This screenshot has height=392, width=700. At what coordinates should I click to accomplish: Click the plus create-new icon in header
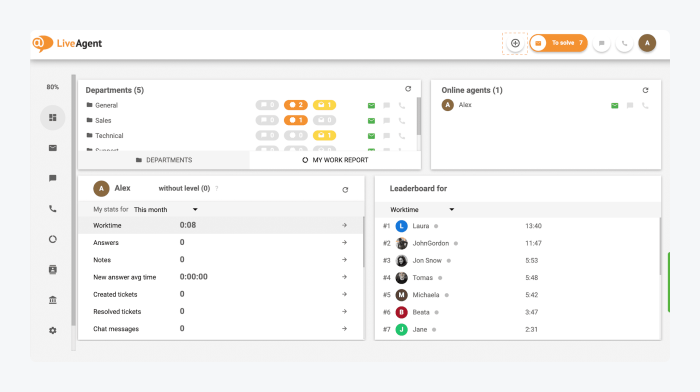[515, 43]
